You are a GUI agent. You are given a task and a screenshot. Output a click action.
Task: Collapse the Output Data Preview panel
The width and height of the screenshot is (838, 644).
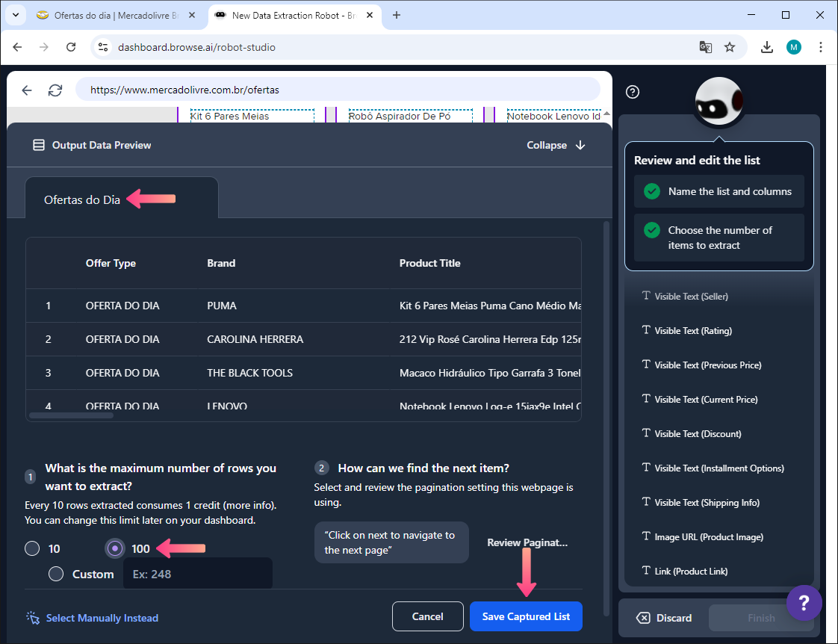pyautogui.click(x=556, y=145)
